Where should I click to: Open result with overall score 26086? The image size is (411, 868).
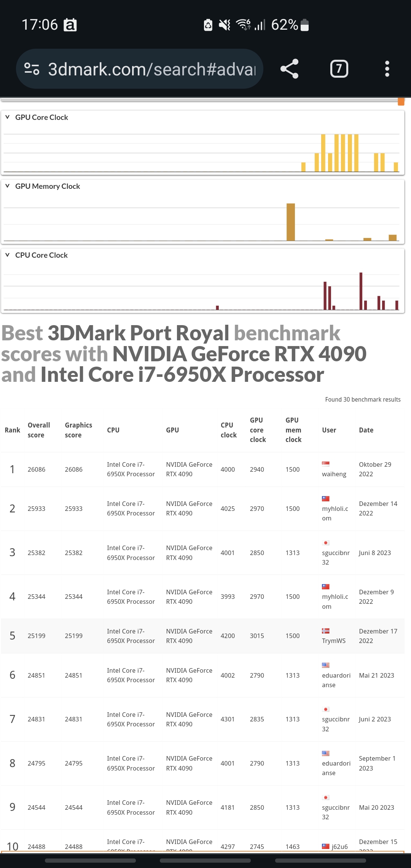(36, 469)
